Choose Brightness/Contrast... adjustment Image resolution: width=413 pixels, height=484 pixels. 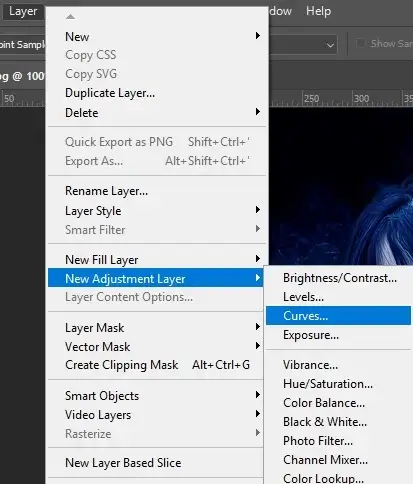[338, 278]
